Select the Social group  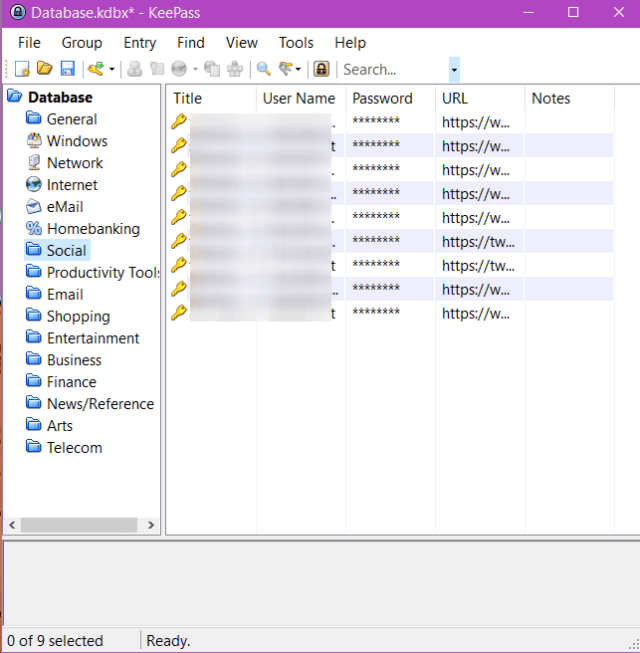pos(67,251)
